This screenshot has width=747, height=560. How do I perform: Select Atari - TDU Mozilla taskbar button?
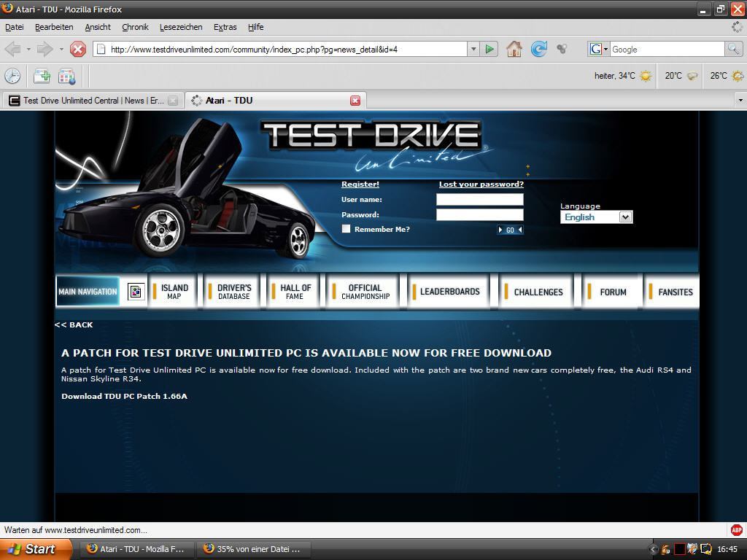(136, 549)
